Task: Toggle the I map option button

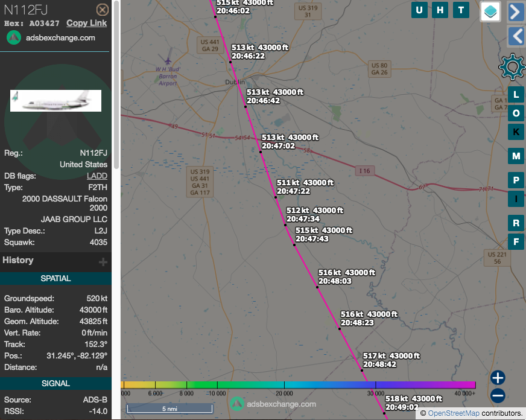Action: pos(516,199)
